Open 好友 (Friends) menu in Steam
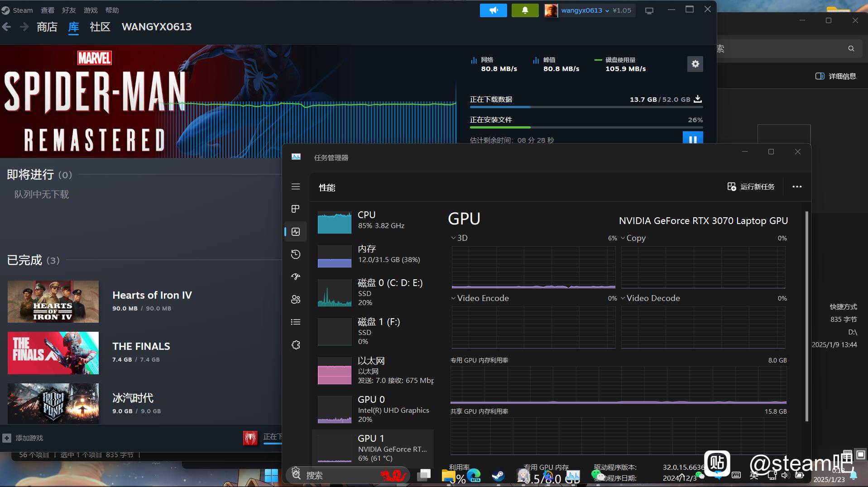Screen dimensions: 868x487 click(x=69, y=10)
